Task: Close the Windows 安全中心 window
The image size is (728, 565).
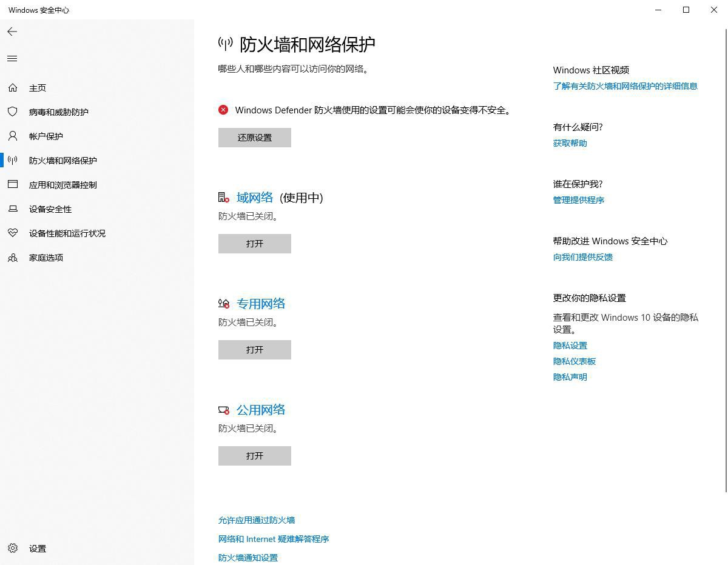Action: (x=714, y=10)
